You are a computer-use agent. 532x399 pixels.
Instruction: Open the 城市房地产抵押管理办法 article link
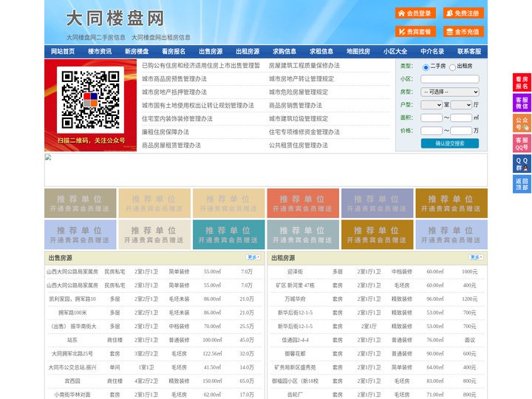point(174,92)
